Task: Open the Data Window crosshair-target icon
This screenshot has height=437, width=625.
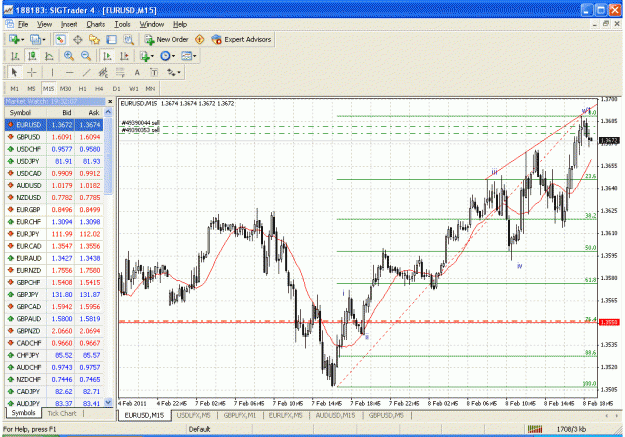Action: 78,39
